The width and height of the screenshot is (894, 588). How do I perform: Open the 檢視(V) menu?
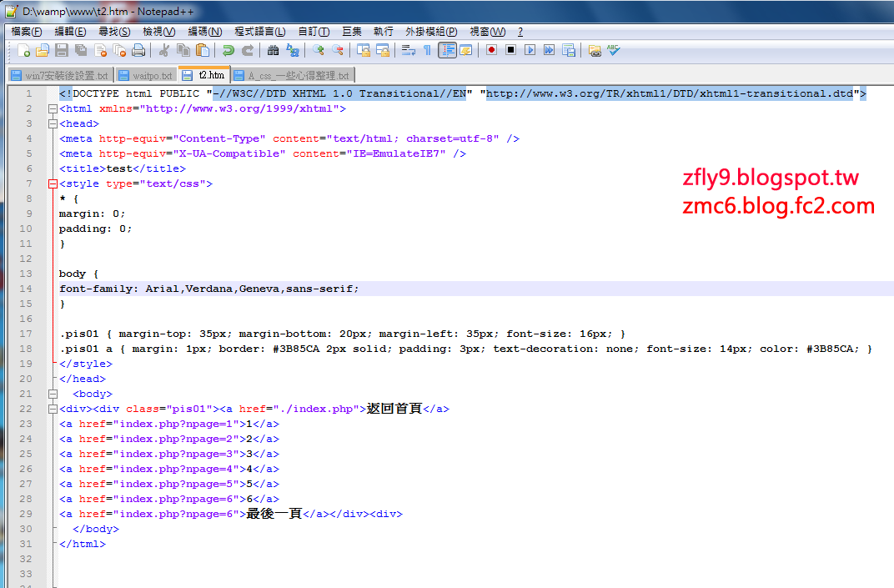pos(158,32)
